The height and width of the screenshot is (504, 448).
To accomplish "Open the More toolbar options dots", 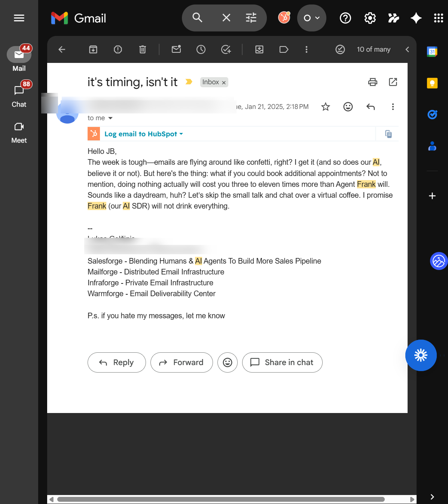I will click(307, 49).
